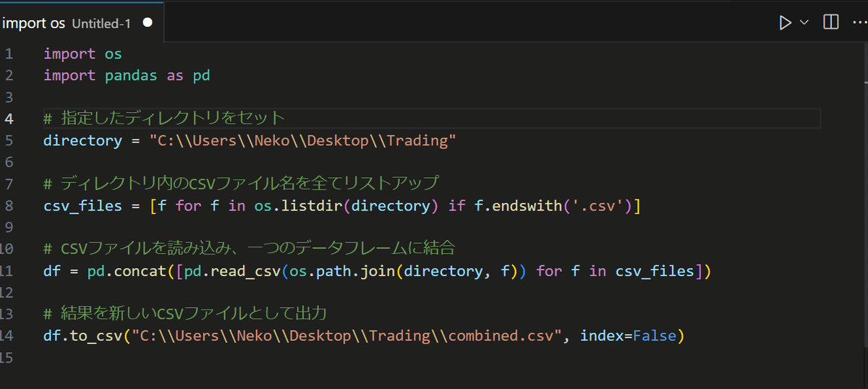The width and height of the screenshot is (868, 389).
Task: Click line number 8 in the gutter
Action: (9, 206)
